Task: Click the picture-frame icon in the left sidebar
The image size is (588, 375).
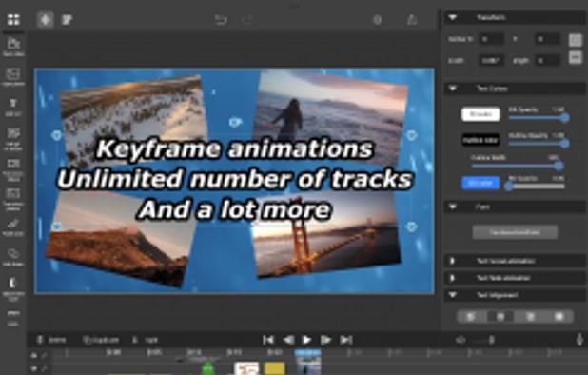Action: 13,76
